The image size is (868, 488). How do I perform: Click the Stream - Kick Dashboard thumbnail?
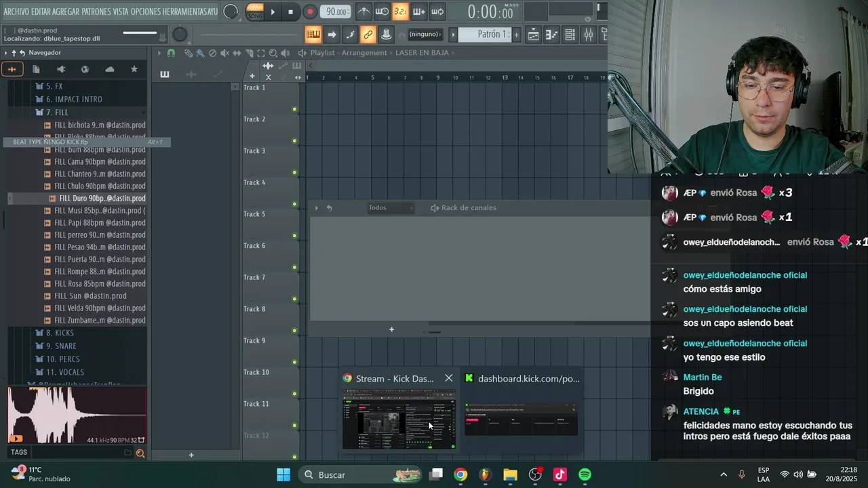pyautogui.click(x=399, y=420)
